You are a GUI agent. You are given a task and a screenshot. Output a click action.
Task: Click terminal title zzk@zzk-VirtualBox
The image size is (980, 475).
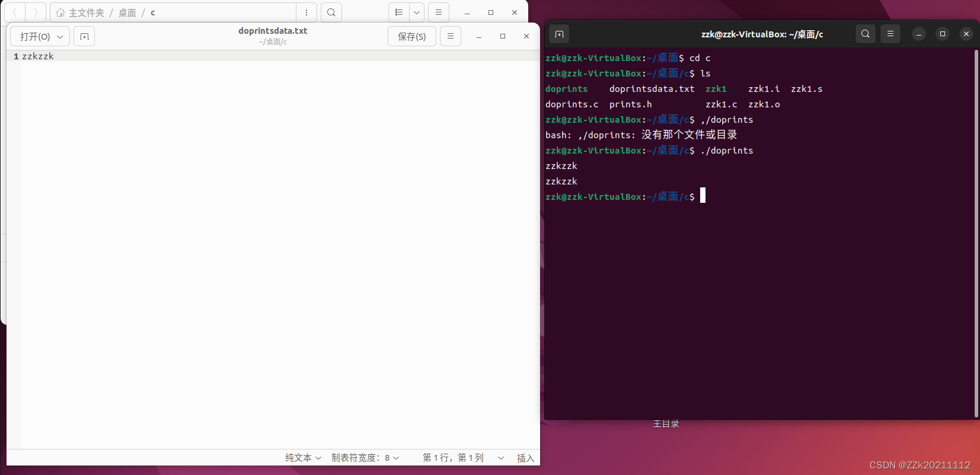coord(762,34)
